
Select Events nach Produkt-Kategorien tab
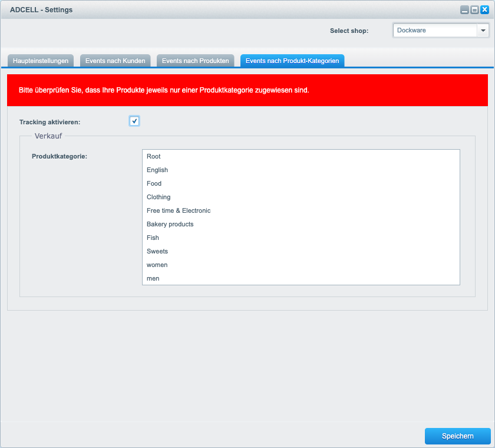pos(292,61)
